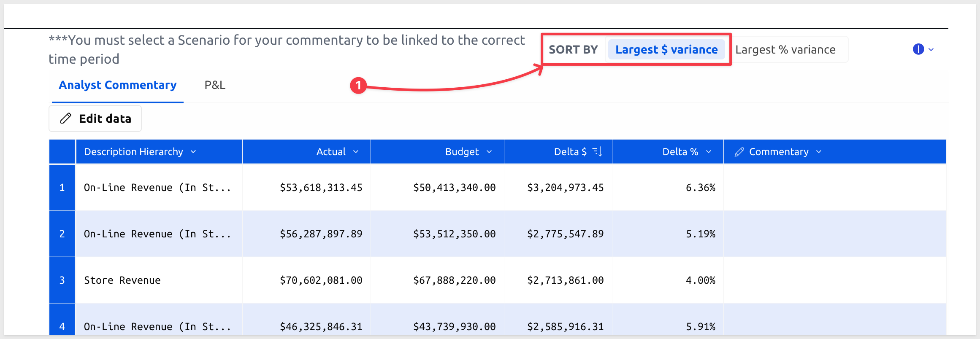Viewport: 980px width, 339px height.
Task: Open the dropdown arrow beside the avatar
Action: point(931,50)
